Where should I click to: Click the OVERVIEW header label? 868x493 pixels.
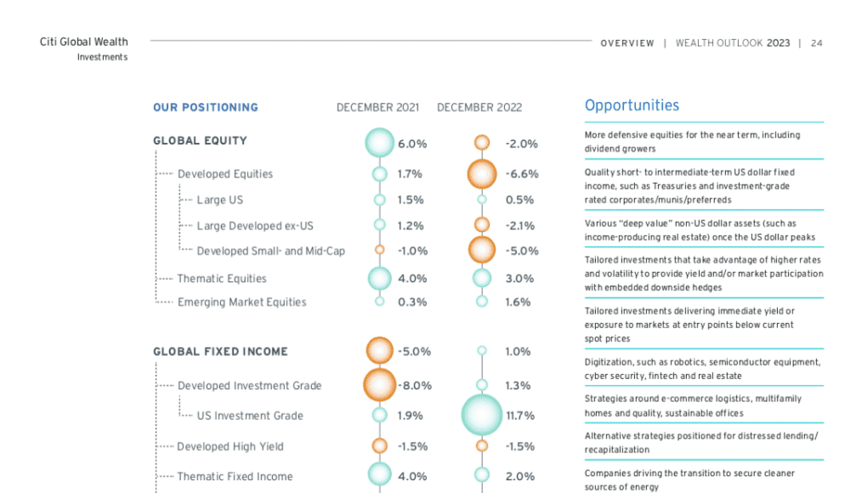(627, 43)
